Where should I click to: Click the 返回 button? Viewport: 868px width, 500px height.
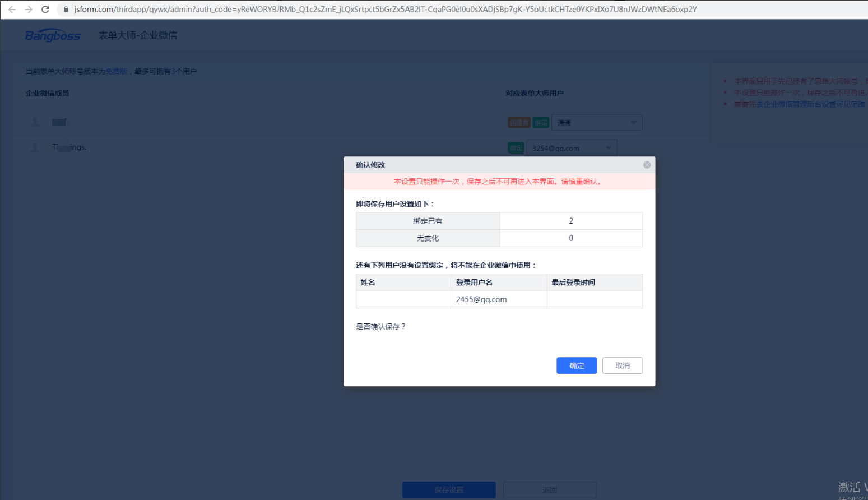point(550,489)
